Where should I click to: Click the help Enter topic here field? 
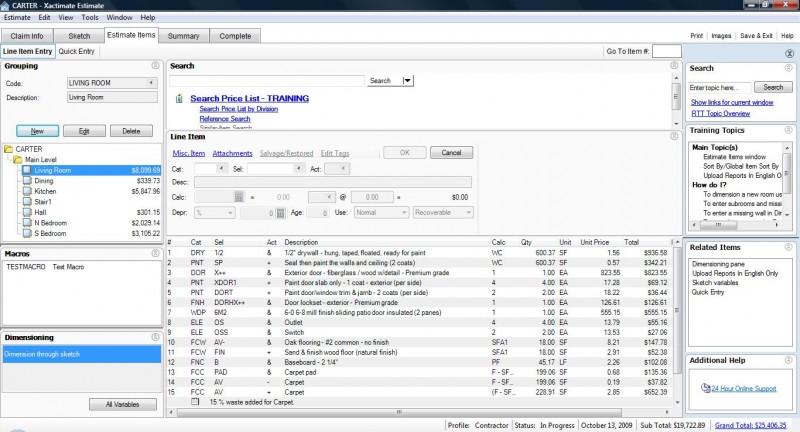click(719, 88)
